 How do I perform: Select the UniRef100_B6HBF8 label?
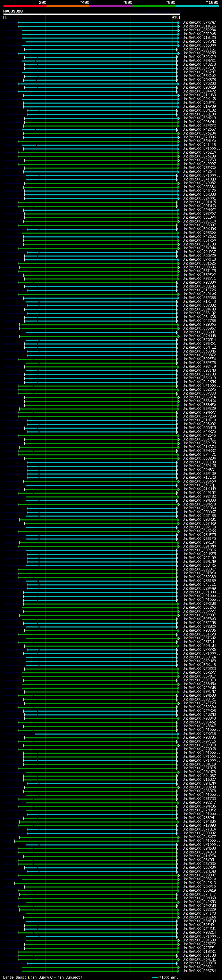[x=199, y=963]
